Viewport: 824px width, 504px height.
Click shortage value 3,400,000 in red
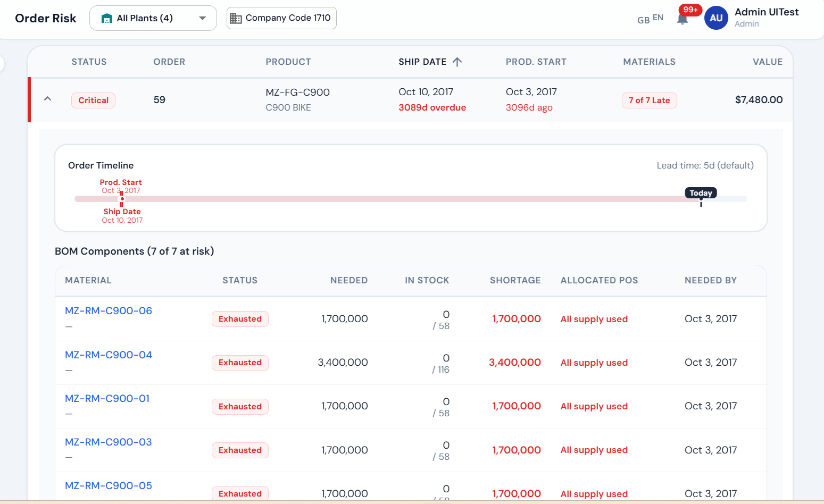514,362
